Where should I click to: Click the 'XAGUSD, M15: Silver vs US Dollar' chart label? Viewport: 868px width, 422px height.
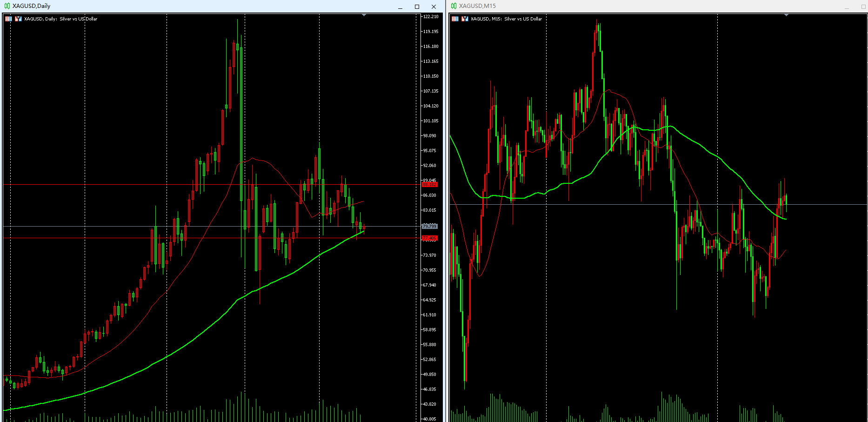click(506, 19)
